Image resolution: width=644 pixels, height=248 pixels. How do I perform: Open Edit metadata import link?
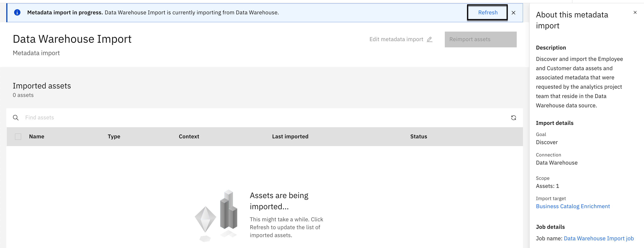pyautogui.click(x=396, y=39)
